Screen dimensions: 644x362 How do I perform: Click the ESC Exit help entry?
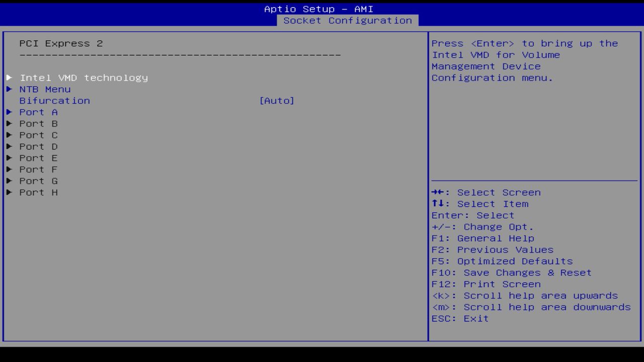click(459, 318)
